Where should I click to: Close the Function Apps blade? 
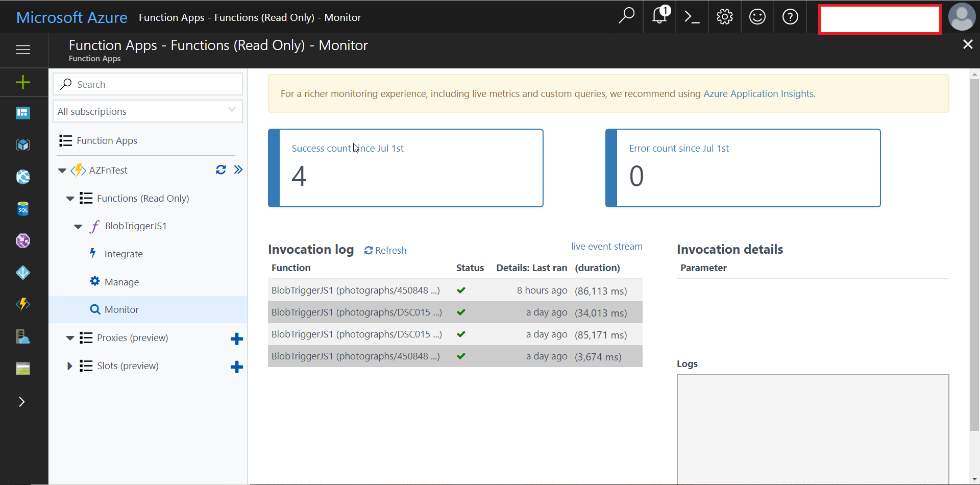[x=967, y=44]
